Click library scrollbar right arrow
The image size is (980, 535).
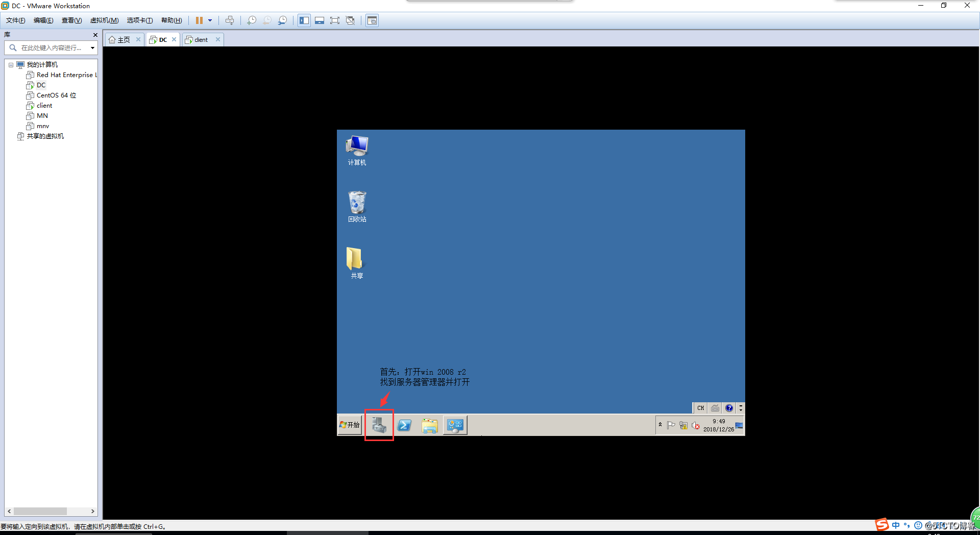(92, 511)
